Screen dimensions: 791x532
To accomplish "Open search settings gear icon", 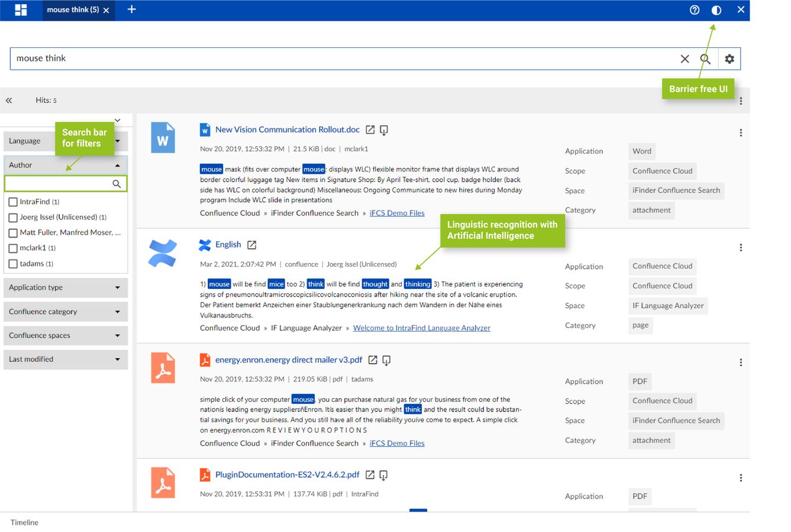I will tap(729, 59).
